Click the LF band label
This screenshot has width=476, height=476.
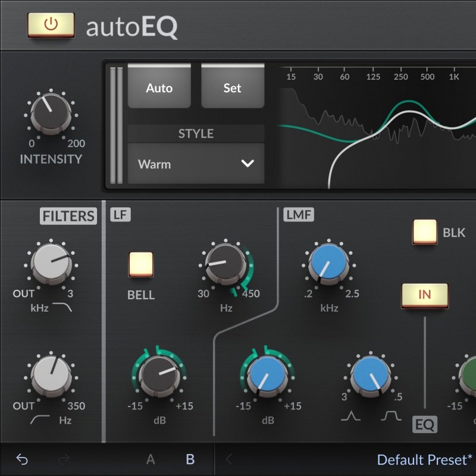[121, 215]
